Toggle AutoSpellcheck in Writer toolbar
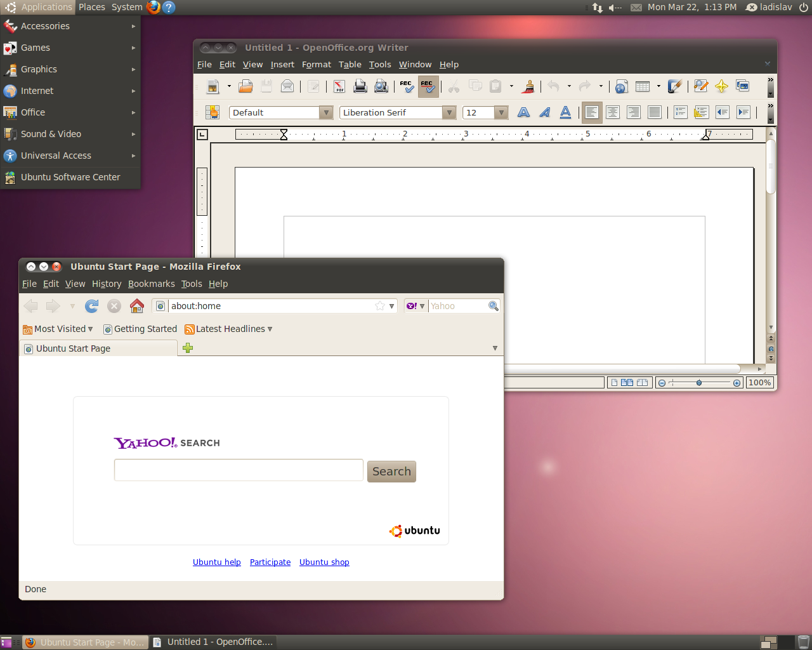Image resolution: width=812 pixels, height=650 pixels. tap(428, 86)
